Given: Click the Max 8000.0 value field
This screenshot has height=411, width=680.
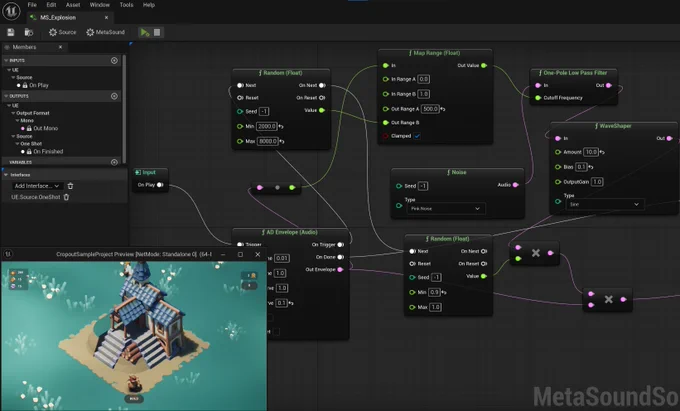Looking at the screenshot, I should point(268,141).
